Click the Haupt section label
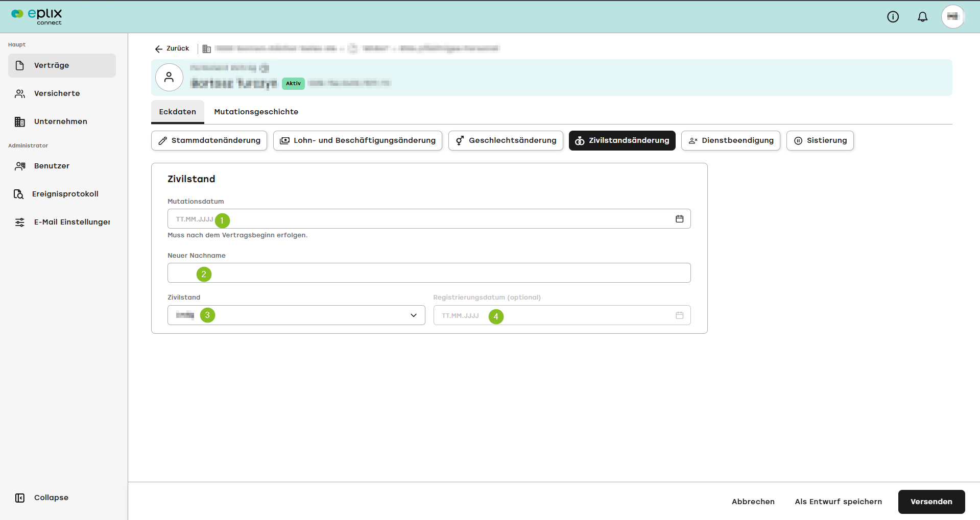The width and height of the screenshot is (980, 520). [17, 44]
